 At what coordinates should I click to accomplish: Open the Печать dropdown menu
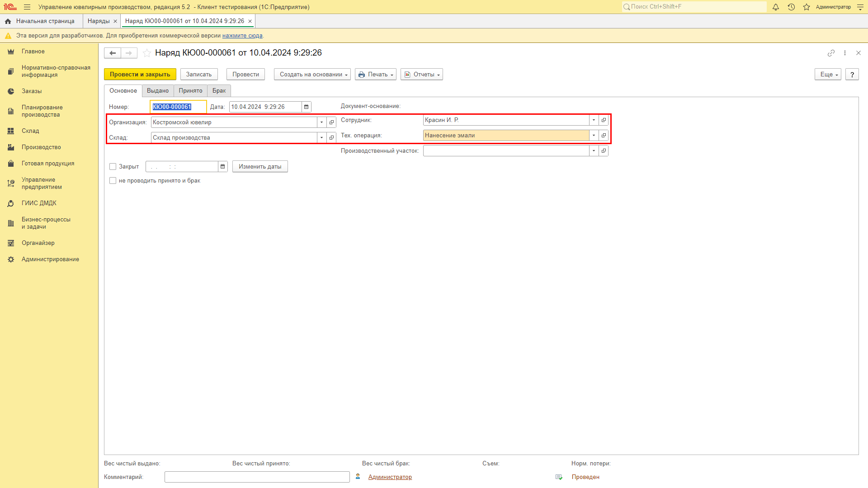click(x=376, y=75)
